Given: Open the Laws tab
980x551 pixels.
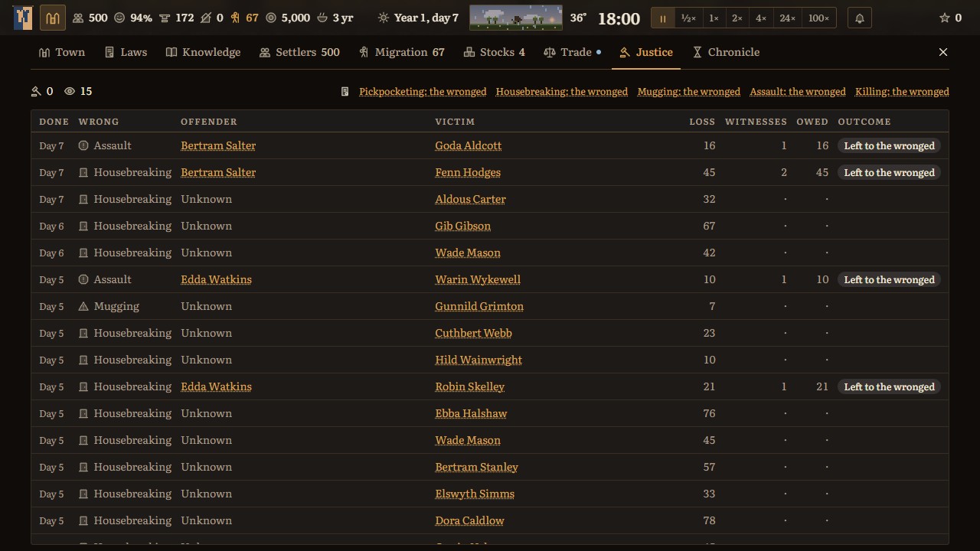Looking at the screenshot, I should [x=126, y=52].
